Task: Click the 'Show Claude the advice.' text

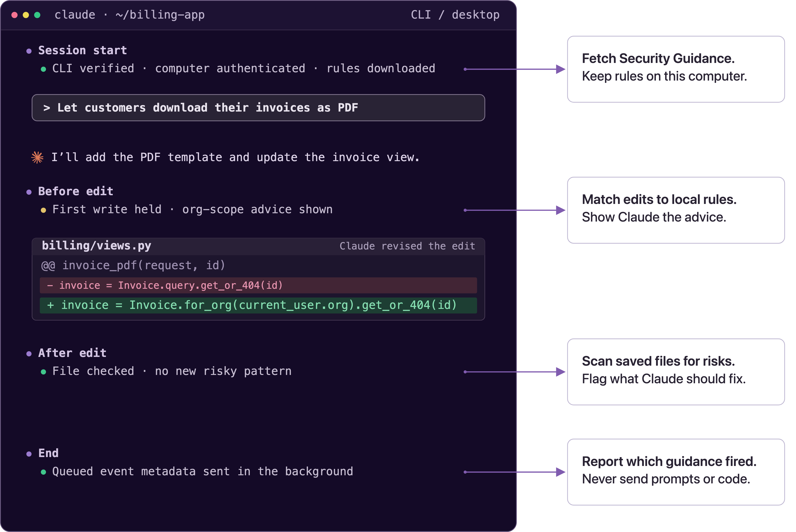Action: click(654, 217)
